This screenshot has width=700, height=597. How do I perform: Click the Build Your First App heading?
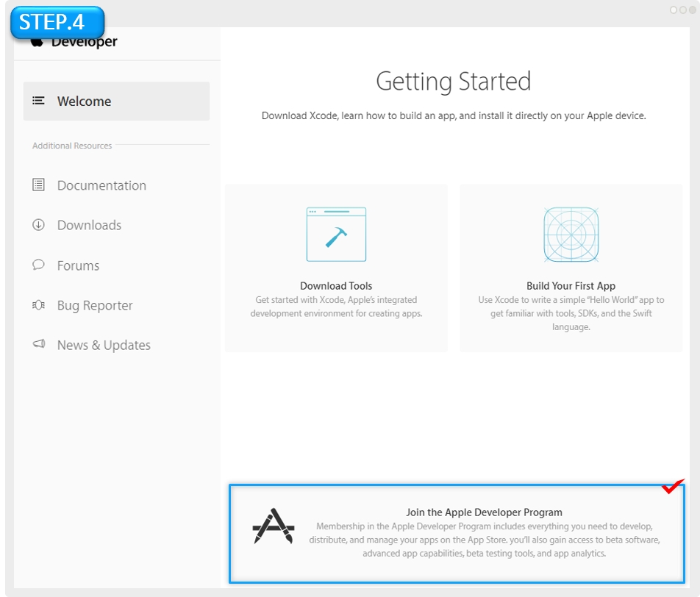click(571, 286)
